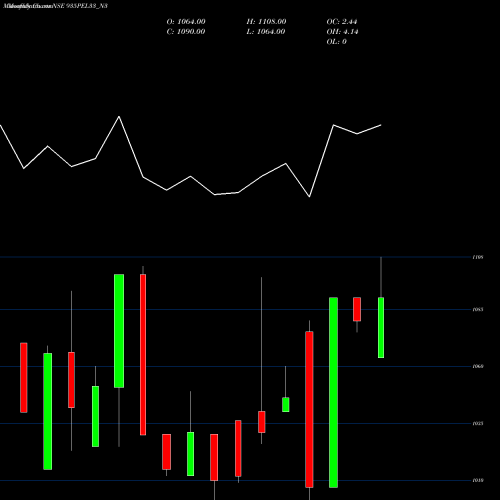Click the 1083 price axis label
The width and height of the screenshot is (500, 500).
(478, 310)
